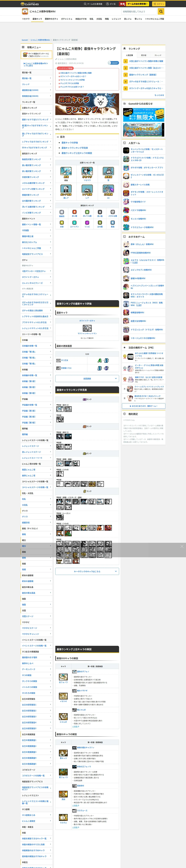Select the 黒い敵 attribute icon
186x868 pixels.
(x=100, y=212)
